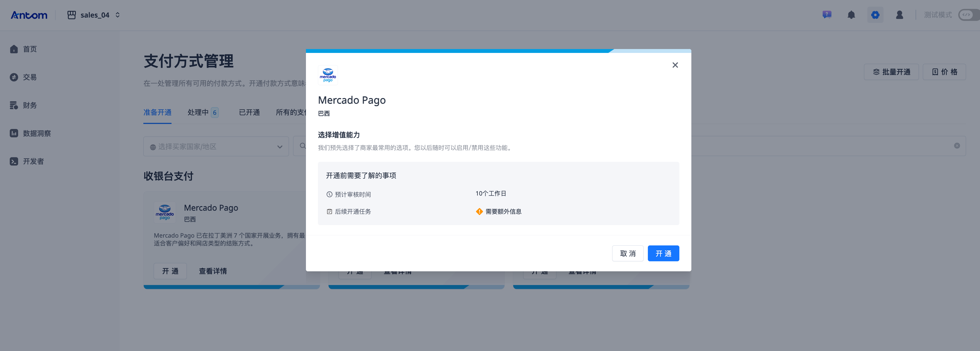Click the 10个工作日 value
980x351 pixels.
(x=491, y=194)
